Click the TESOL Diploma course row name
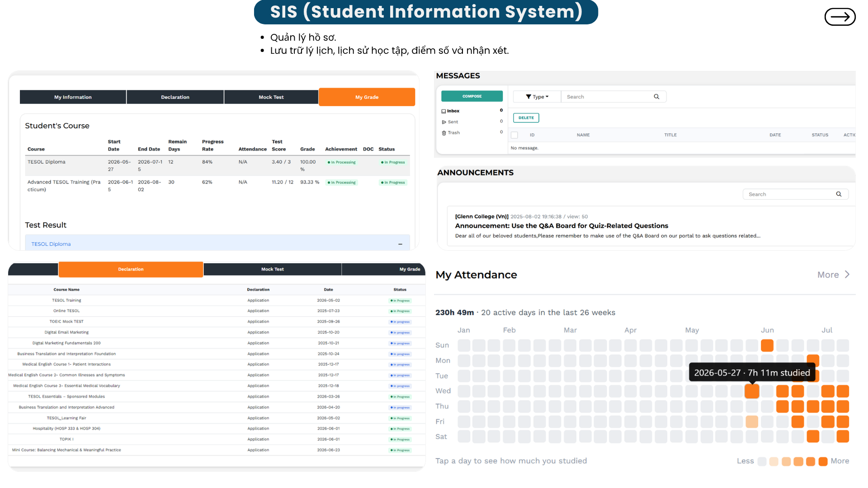Image resolution: width=868 pixels, height=488 pixels. click(x=47, y=162)
